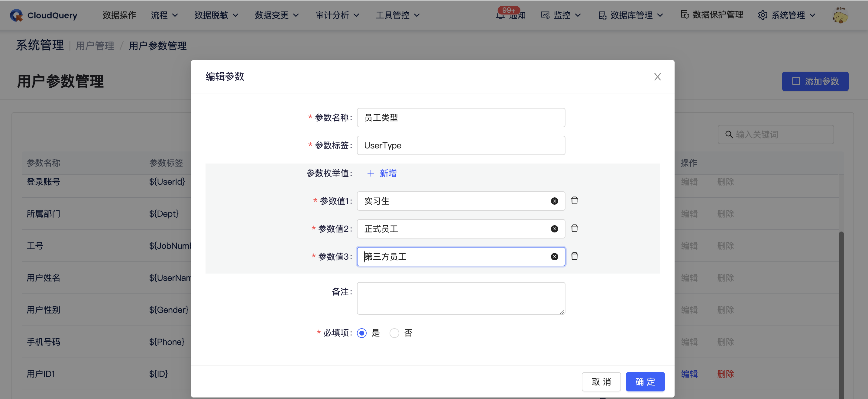Click the 监控 monitoring icon
Screen dimensions: 868x399
click(x=545, y=15)
